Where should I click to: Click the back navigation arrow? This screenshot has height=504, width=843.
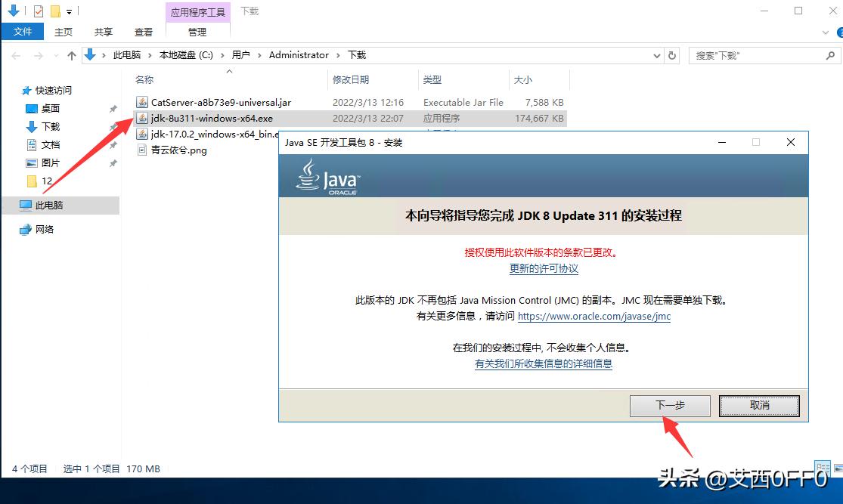15,54
